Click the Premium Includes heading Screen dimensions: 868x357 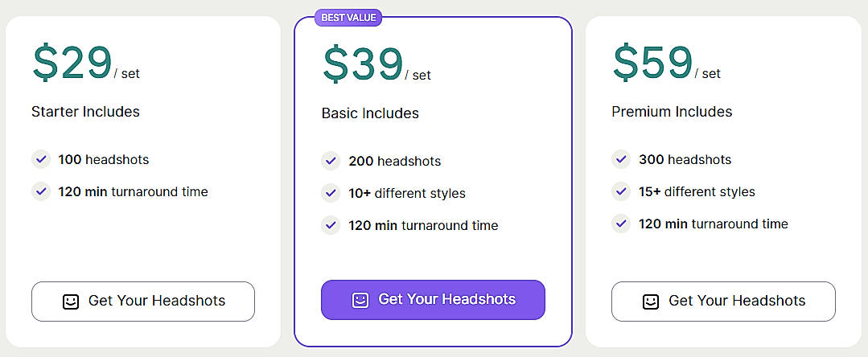pyautogui.click(x=672, y=112)
